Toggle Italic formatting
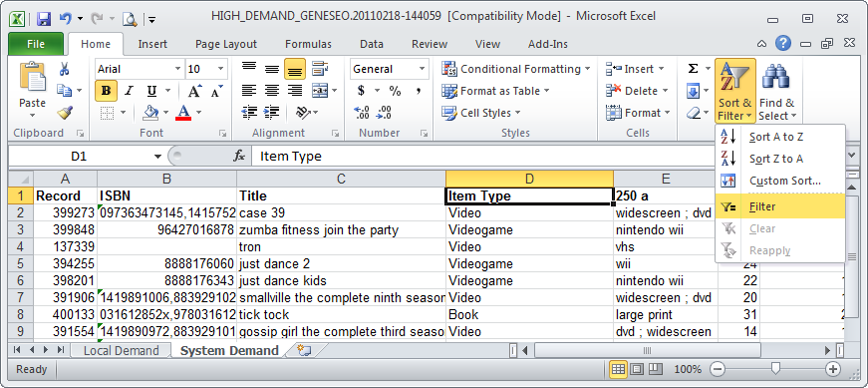Viewport: 868px width, 388px height. pos(129,91)
